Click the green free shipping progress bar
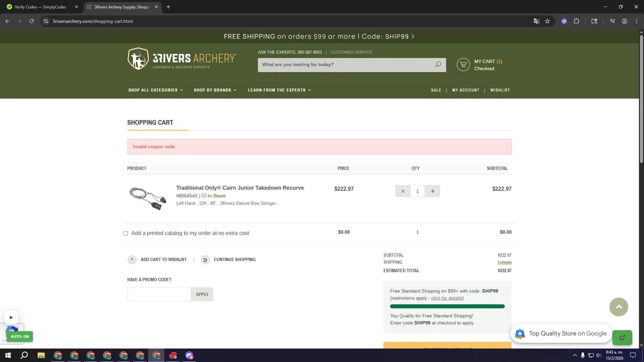644x362 pixels. (447, 306)
